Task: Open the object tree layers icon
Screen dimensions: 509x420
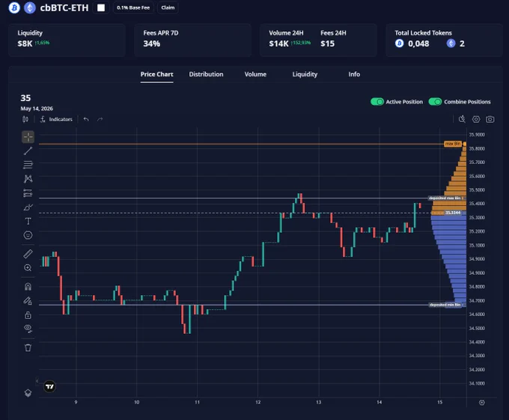Action: tap(28, 393)
